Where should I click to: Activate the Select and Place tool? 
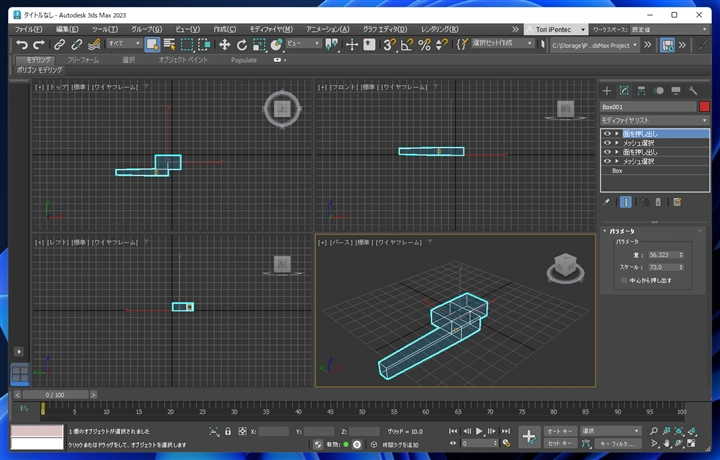tap(276, 45)
